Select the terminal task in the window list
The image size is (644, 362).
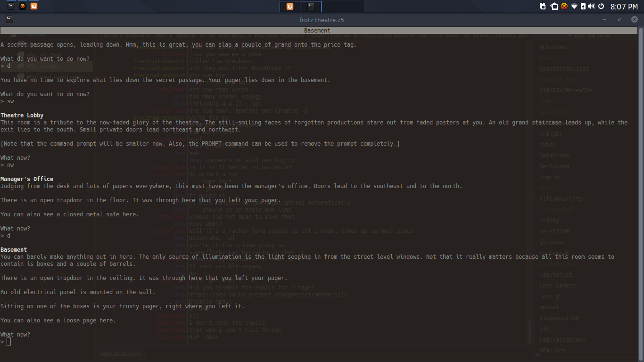pos(311,6)
